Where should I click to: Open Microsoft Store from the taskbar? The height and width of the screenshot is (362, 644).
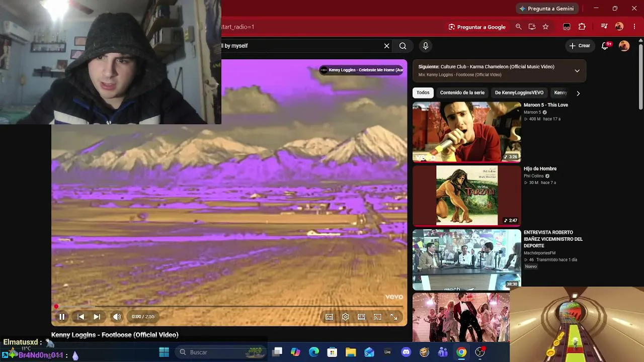[x=332, y=352]
